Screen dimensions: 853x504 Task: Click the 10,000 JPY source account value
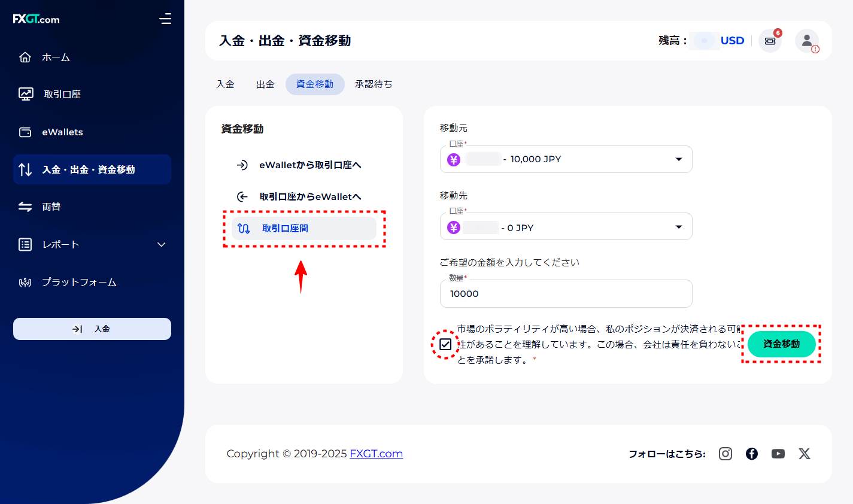pyautogui.click(x=536, y=159)
